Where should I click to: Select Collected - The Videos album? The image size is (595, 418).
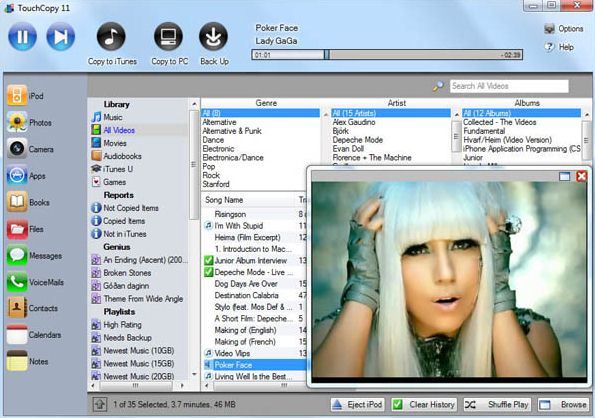click(x=499, y=122)
